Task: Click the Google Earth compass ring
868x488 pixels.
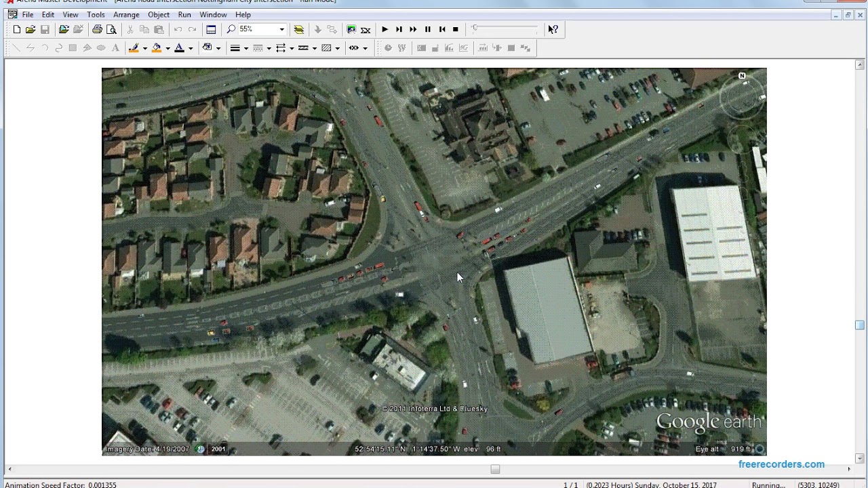Action: [743, 98]
